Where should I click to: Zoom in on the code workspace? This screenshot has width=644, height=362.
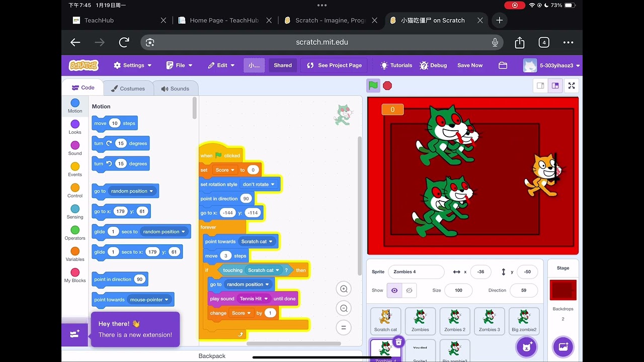pyautogui.click(x=344, y=289)
